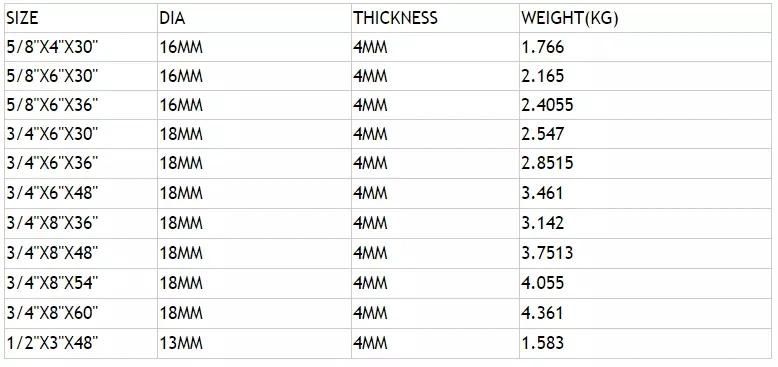Click the 3/4"X6"X48" size cell
The image size is (778, 367).
(81, 193)
